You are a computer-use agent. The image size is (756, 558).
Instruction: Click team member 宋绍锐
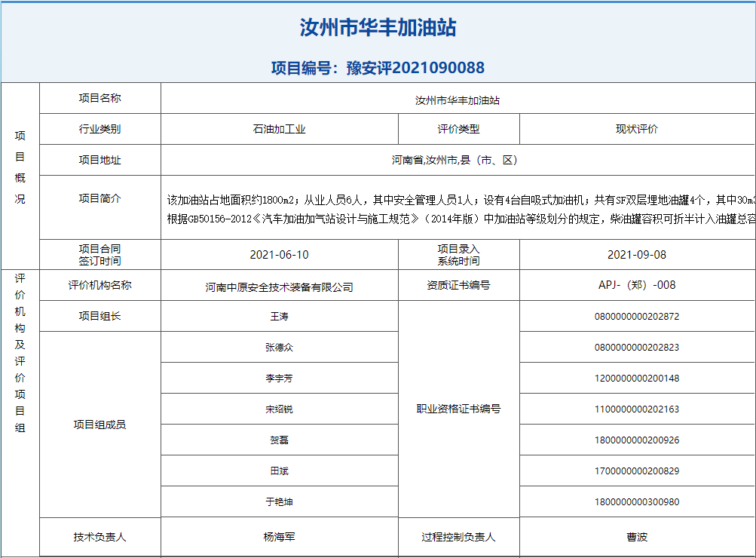coord(279,409)
